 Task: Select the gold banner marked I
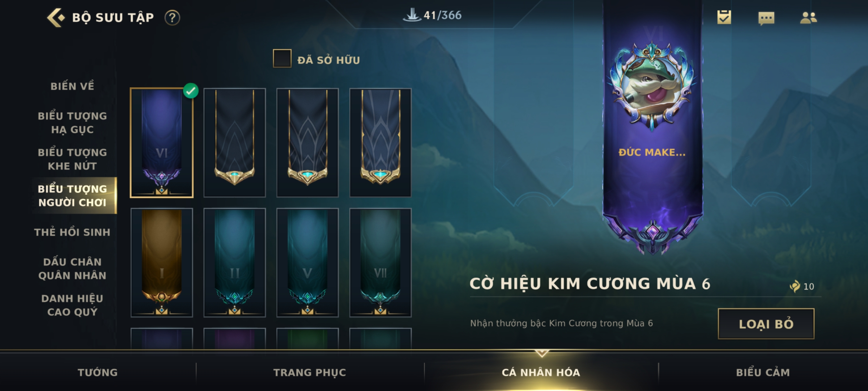162,262
